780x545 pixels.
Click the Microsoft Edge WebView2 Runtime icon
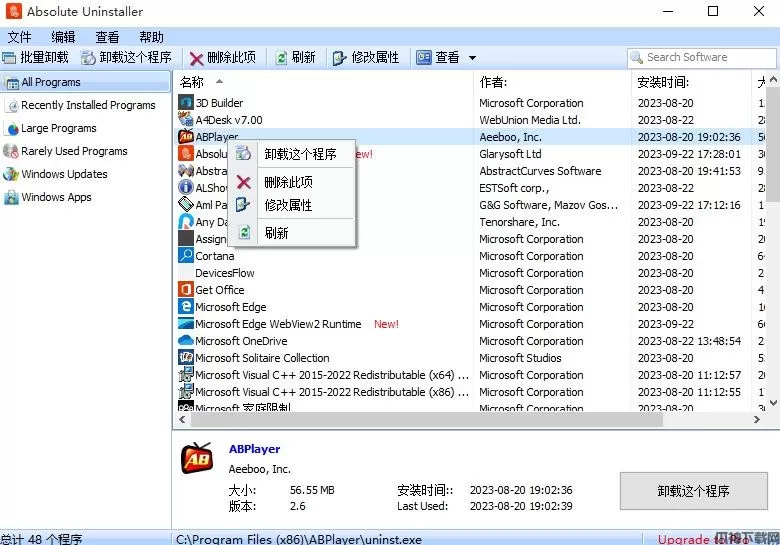click(x=186, y=324)
